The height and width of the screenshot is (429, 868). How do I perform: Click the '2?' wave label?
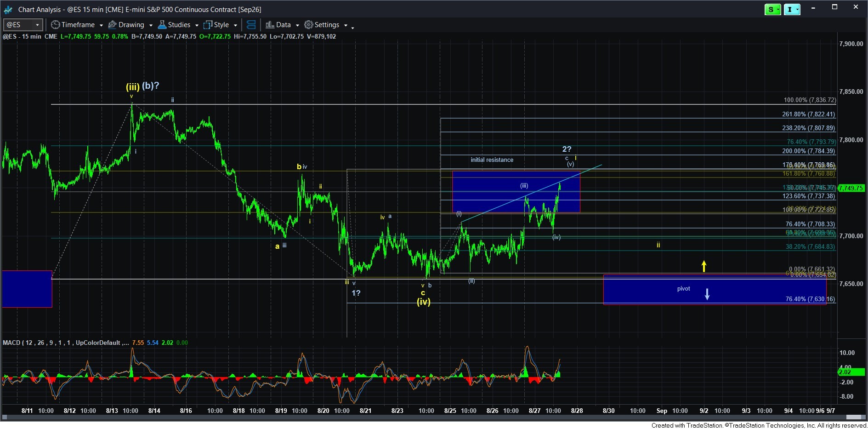point(567,149)
